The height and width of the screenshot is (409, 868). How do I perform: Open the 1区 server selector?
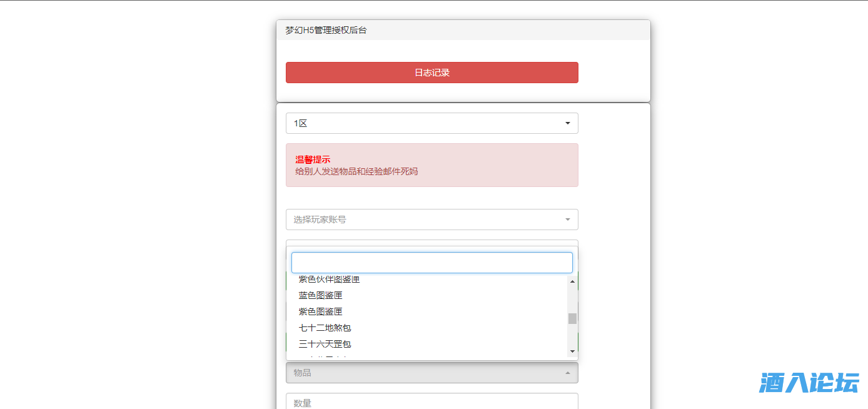pos(425,123)
